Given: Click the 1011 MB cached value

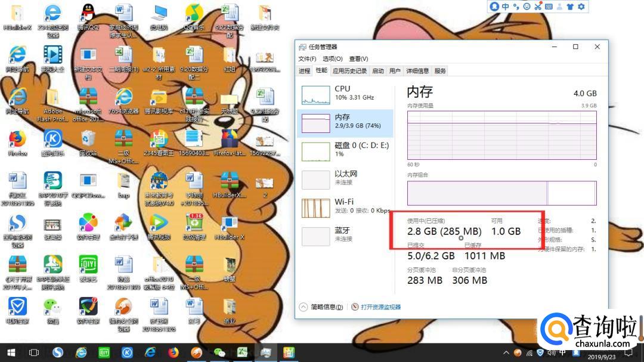Looking at the screenshot, I should (485, 256).
